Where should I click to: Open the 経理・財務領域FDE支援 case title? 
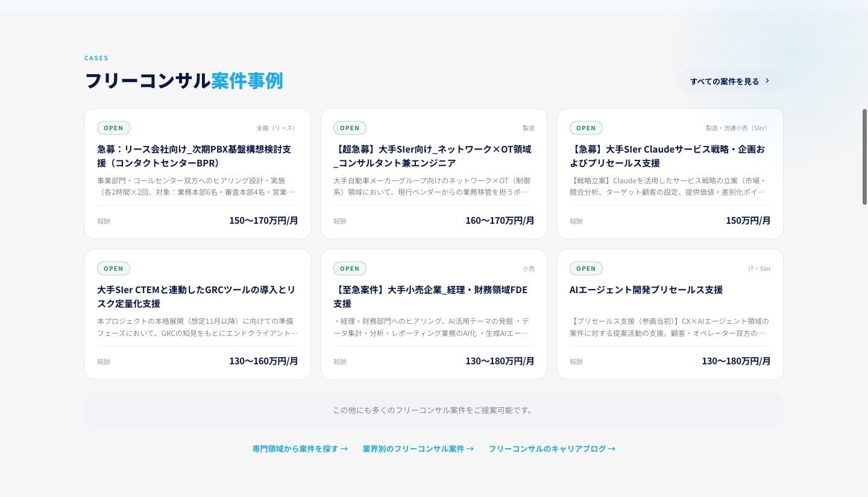pos(430,296)
